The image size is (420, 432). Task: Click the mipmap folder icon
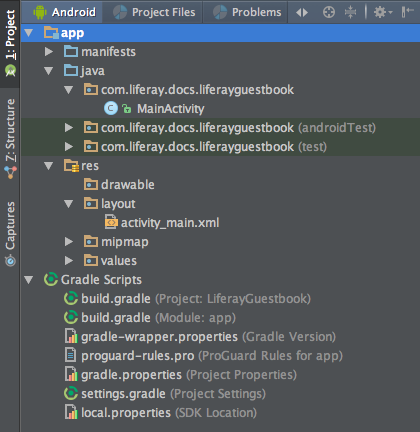pos(91,242)
